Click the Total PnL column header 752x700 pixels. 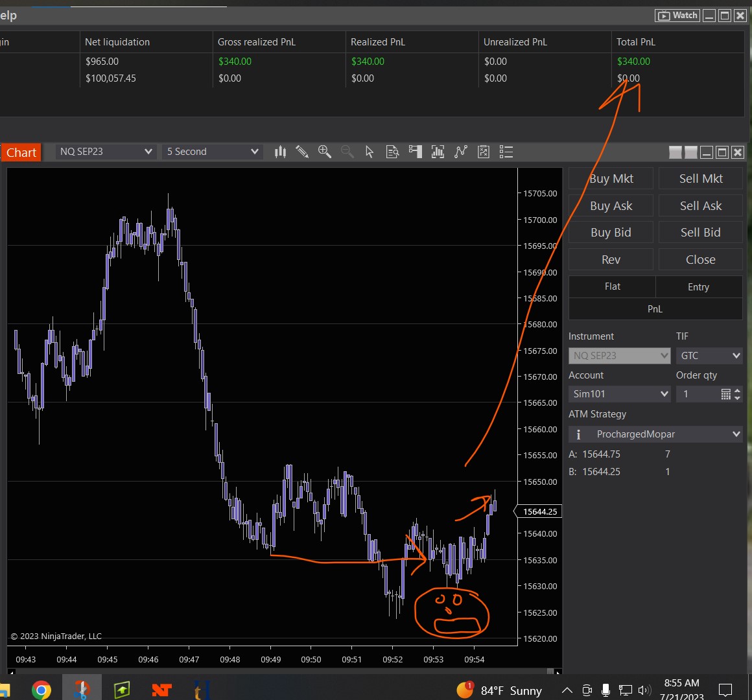click(635, 42)
